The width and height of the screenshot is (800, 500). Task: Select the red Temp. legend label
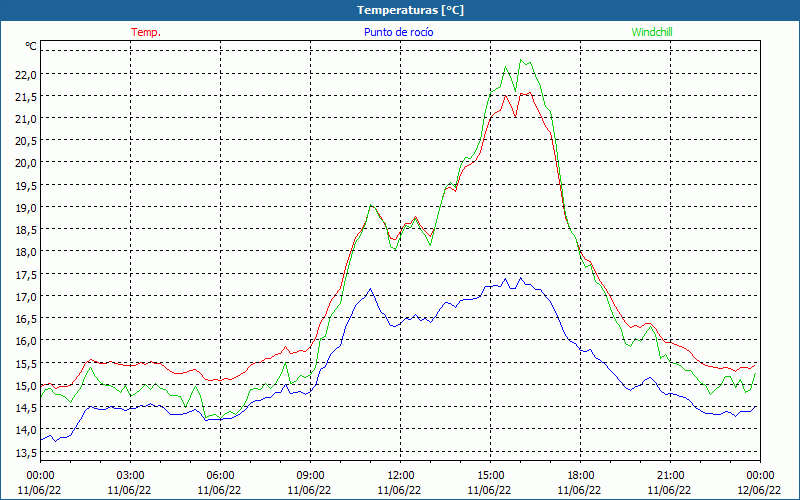(x=146, y=32)
